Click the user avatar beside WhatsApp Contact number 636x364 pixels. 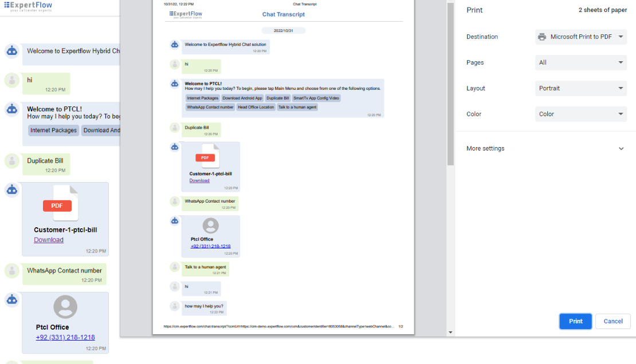click(x=12, y=271)
